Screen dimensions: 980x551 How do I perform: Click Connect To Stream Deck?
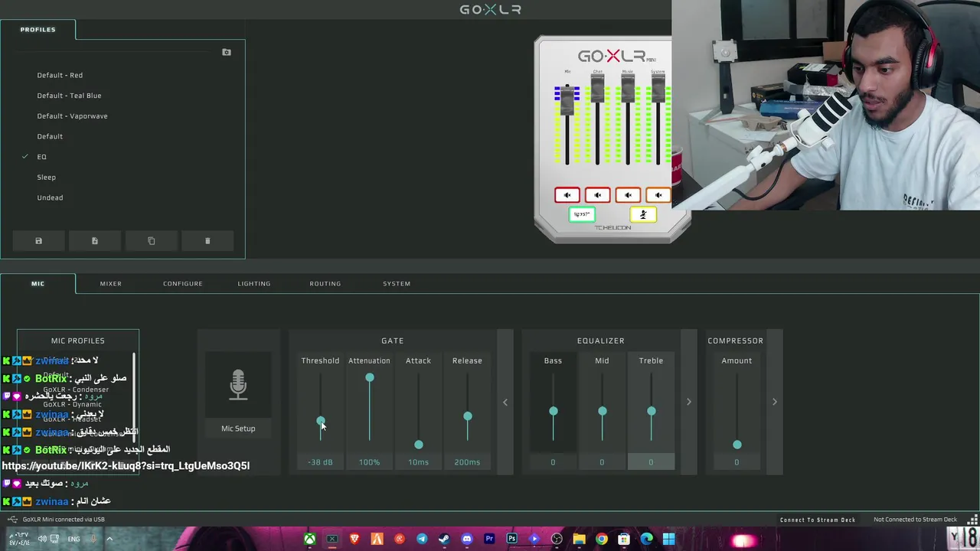click(x=818, y=520)
